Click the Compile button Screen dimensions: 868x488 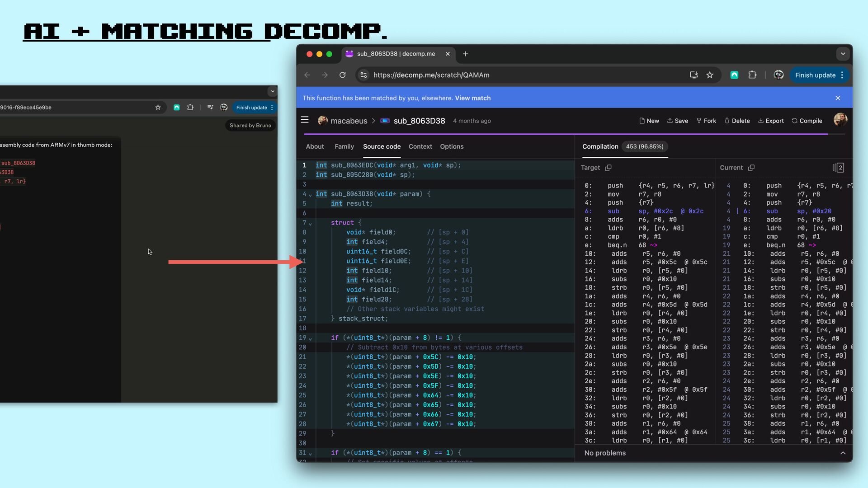tap(807, 121)
